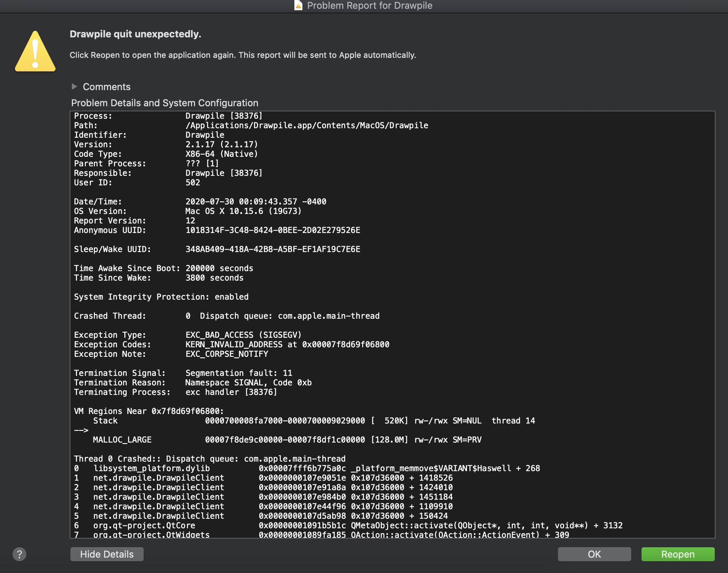Click stack frame 1 ending in 1418526
This screenshot has width=728, height=573.
263,478
